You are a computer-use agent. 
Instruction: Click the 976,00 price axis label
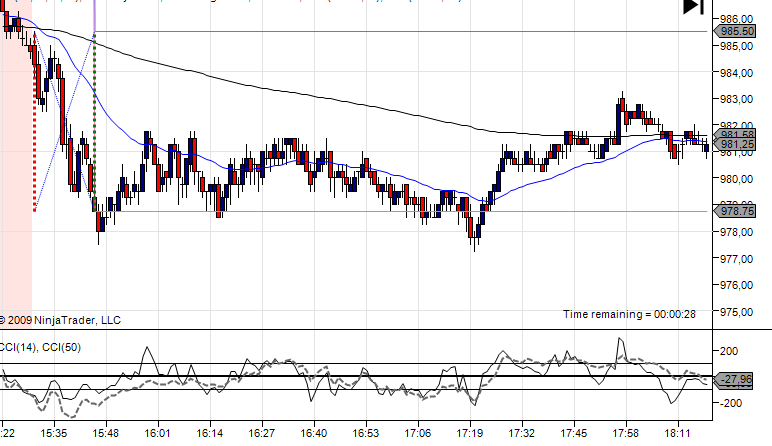click(737, 286)
